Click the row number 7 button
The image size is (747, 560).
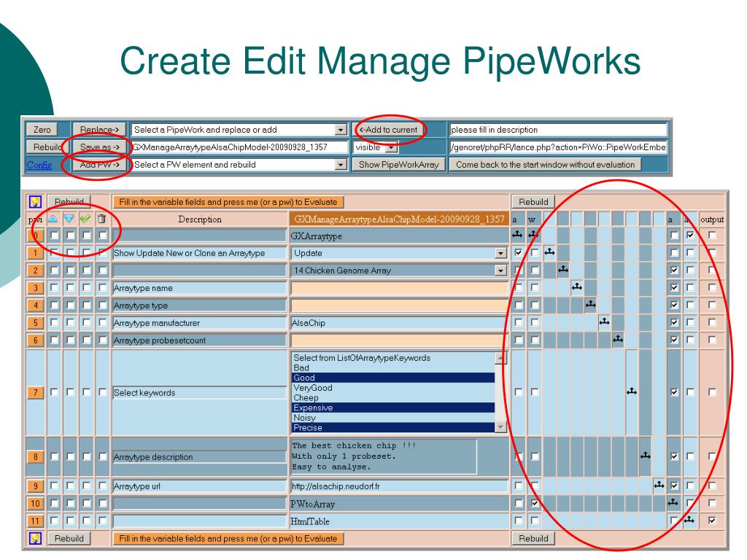tap(35, 392)
